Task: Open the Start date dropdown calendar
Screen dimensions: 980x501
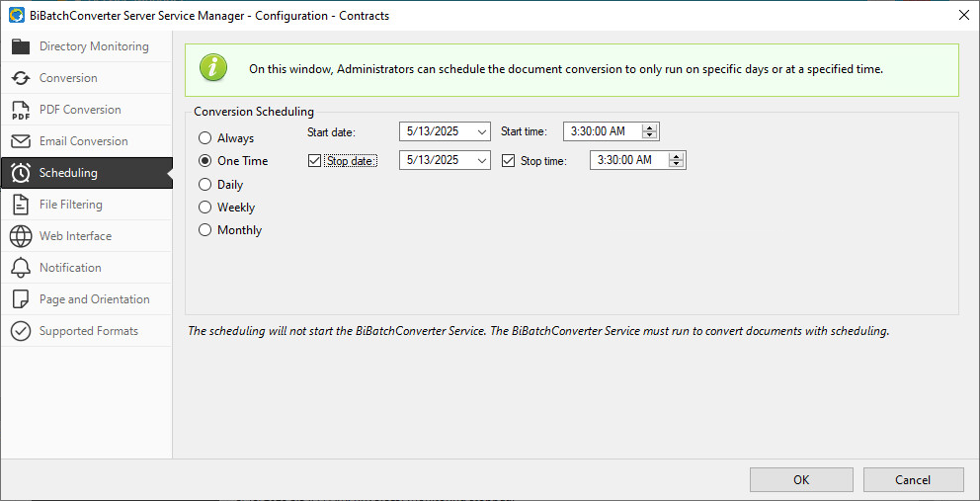Action: pyautogui.click(x=481, y=131)
